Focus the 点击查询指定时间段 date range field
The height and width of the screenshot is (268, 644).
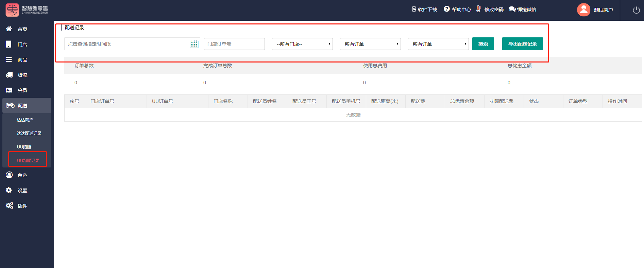tap(132, 44)
